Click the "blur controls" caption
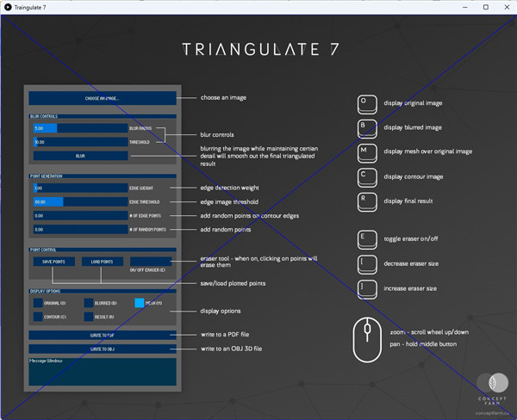Screen dimensions: 517x420 [217, 135]
